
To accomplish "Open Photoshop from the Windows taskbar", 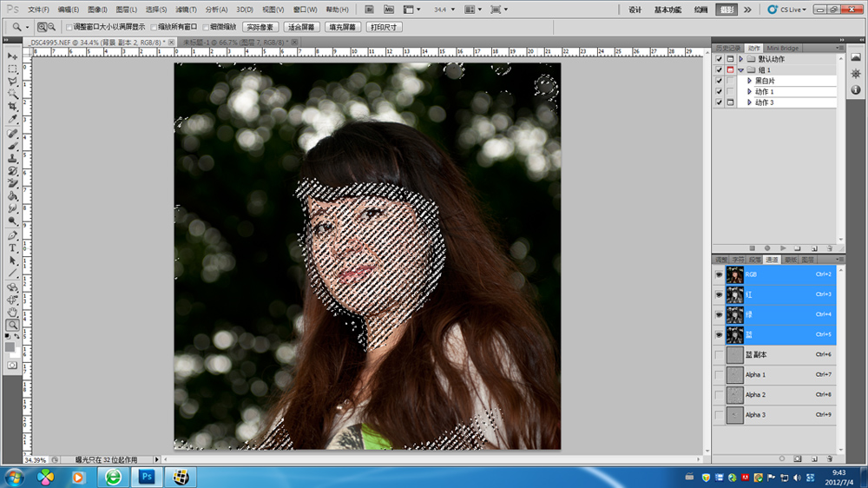I will (147, 477).
